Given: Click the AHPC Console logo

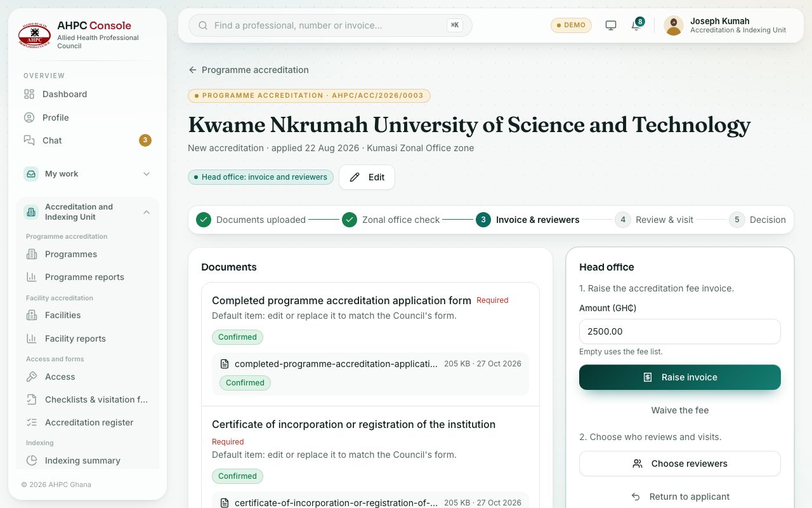Looking at the screenshot, I should (x=34, y=35).
